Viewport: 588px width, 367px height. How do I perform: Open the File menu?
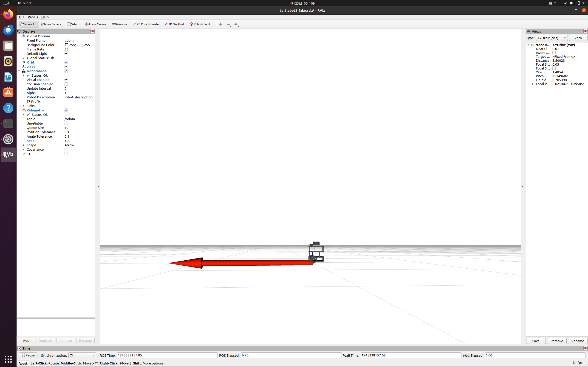coord(21,17)
